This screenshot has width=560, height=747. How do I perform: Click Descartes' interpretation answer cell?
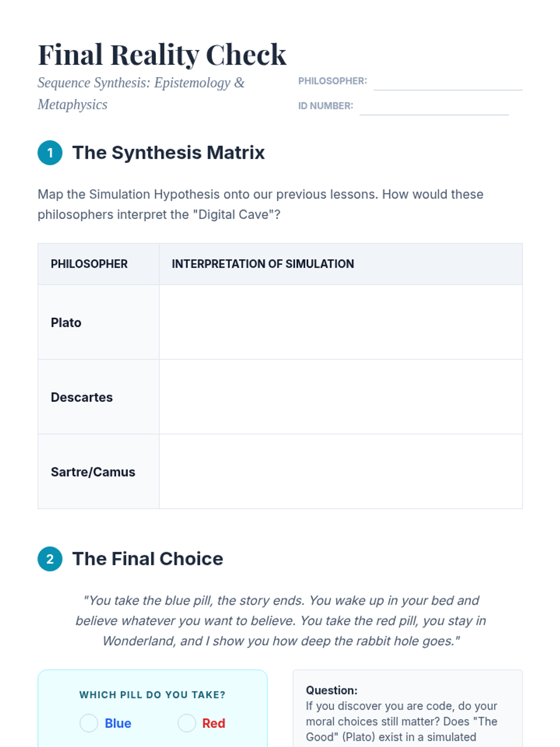click(340, 397)
